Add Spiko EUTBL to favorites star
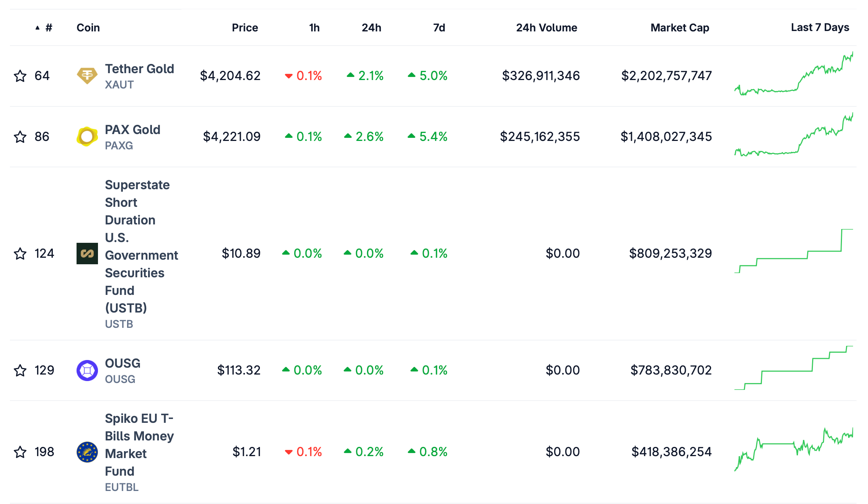The image size is (868, 504). tap(20, 452)
